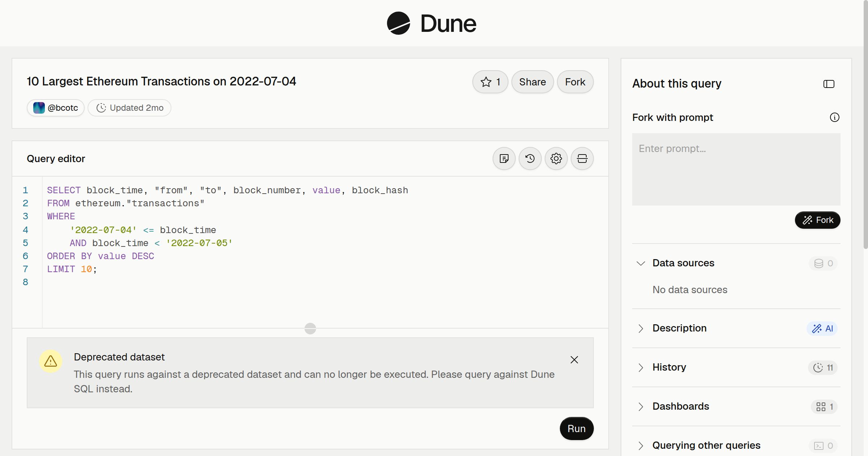Click the LIMIT 10 line in the editor
This screenshot has height=456, width=868.
pos(72,269)
